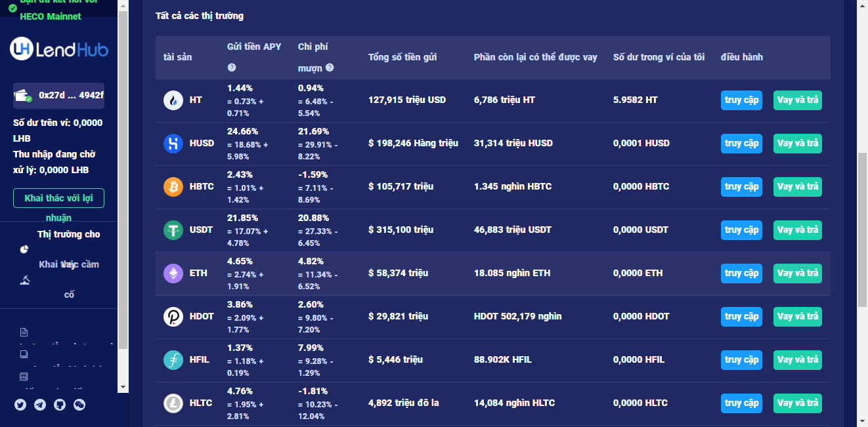
Task: Click the LendHub logo in the sidebar
Action: click(59, 49)
